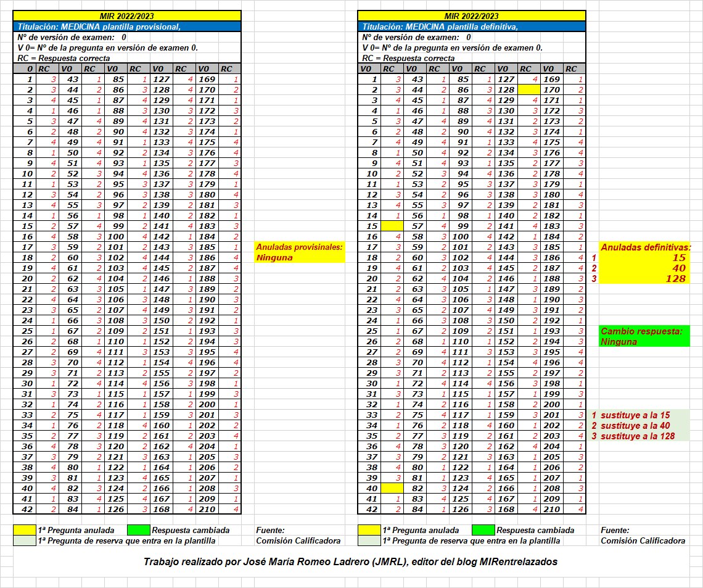Click the MIR 2022/2023 title above the definitive table
The height and width of the screenshot is (588, 703).
[472, 16]
